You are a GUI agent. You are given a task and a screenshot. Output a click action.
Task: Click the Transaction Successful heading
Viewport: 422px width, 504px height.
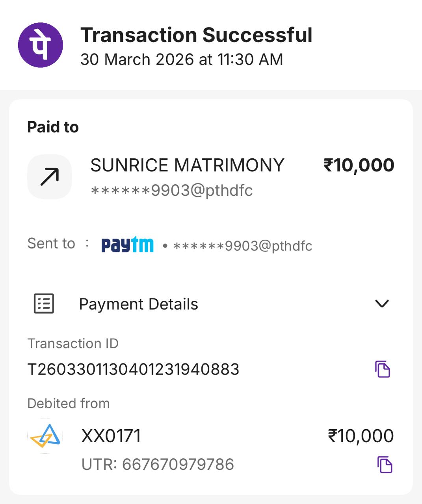[196, 35]
